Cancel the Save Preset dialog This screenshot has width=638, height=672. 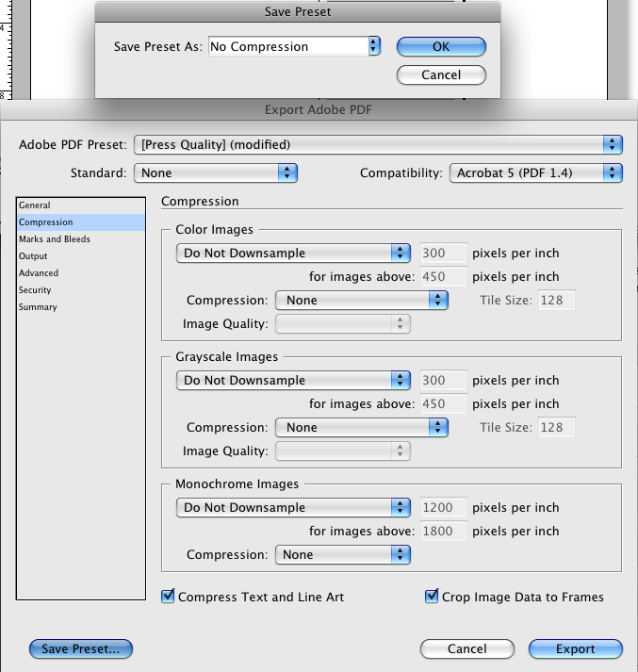(x=441, y=74)
